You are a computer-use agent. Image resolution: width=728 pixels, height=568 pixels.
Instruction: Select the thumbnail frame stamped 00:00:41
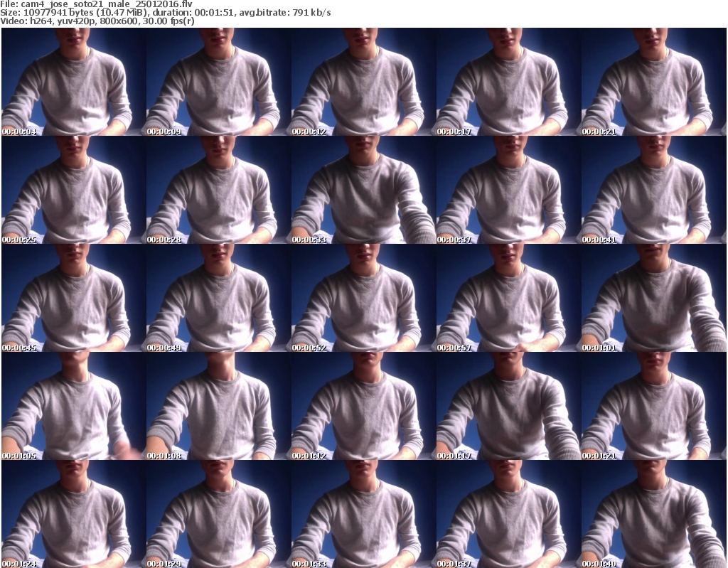[x=654, y=190]
